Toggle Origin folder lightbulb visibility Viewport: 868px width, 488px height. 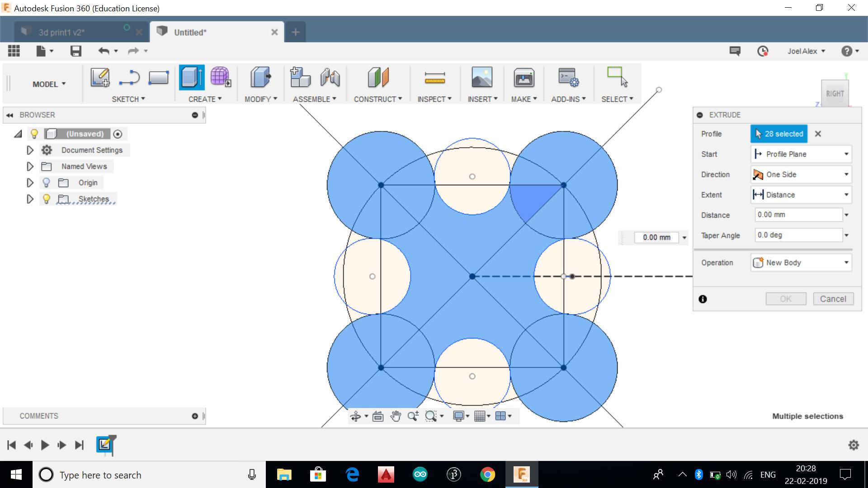tap(46, 183)
